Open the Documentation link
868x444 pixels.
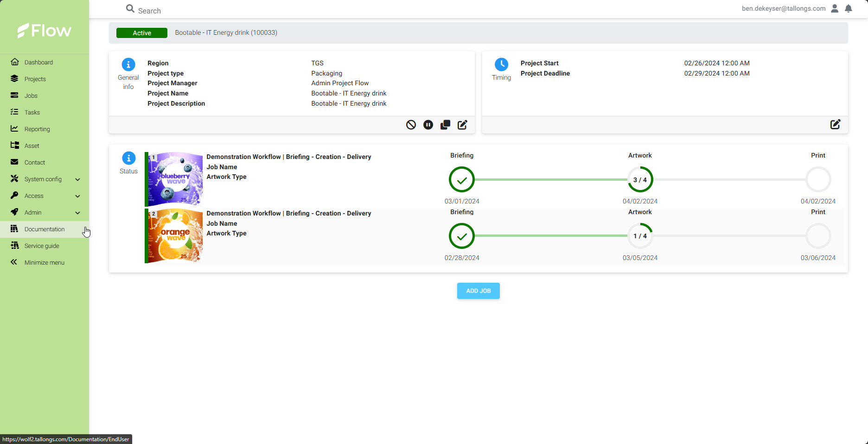click(44, 229)
